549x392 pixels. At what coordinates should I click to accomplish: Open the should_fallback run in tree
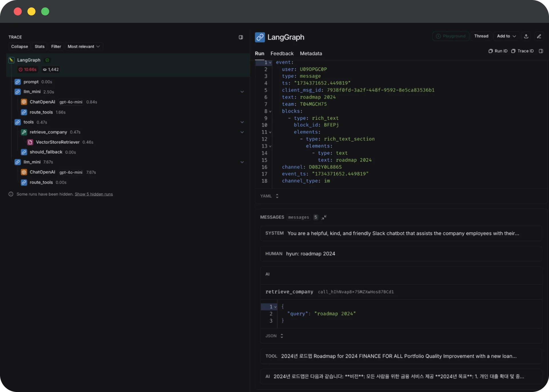tap(46, 152)
